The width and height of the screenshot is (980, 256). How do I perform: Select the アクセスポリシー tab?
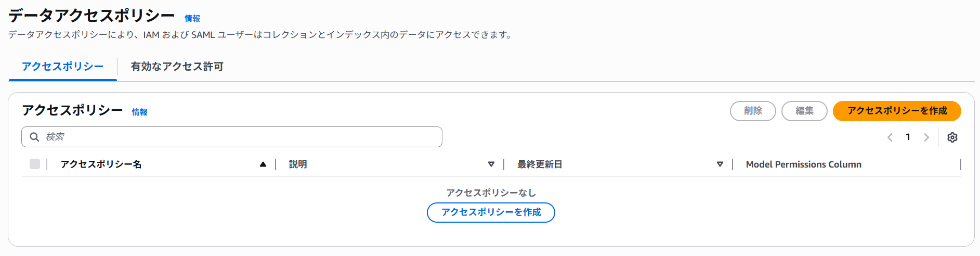click(62, 67)
